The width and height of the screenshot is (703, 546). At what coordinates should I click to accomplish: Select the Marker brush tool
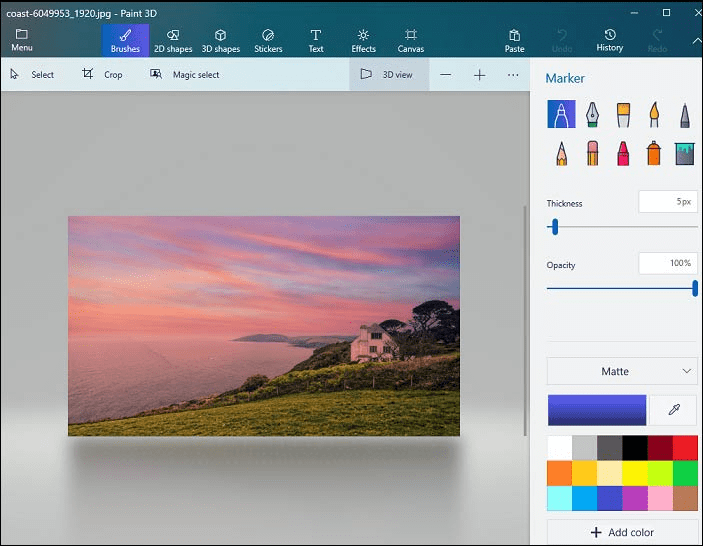(x=561, y=115)
